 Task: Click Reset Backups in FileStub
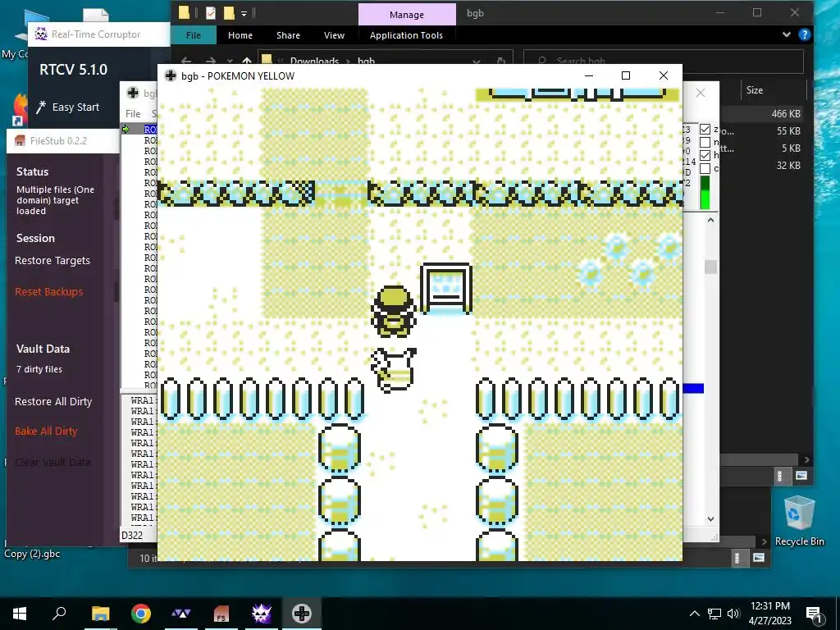tap(48, 292)
